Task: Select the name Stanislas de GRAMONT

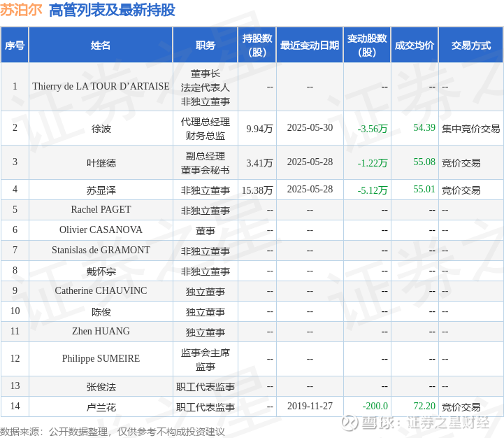Action: coord(101,250)
